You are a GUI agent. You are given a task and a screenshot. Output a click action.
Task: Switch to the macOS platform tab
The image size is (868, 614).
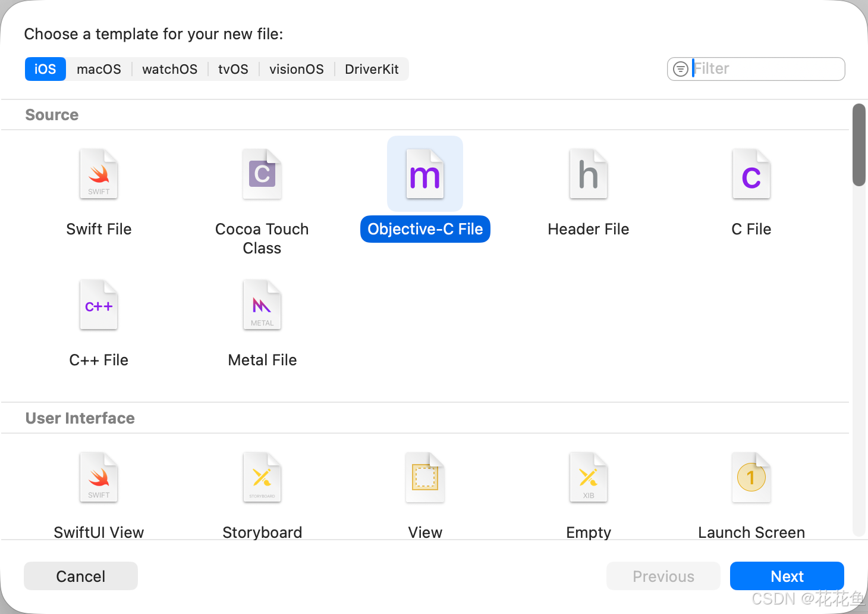point(99,69)
